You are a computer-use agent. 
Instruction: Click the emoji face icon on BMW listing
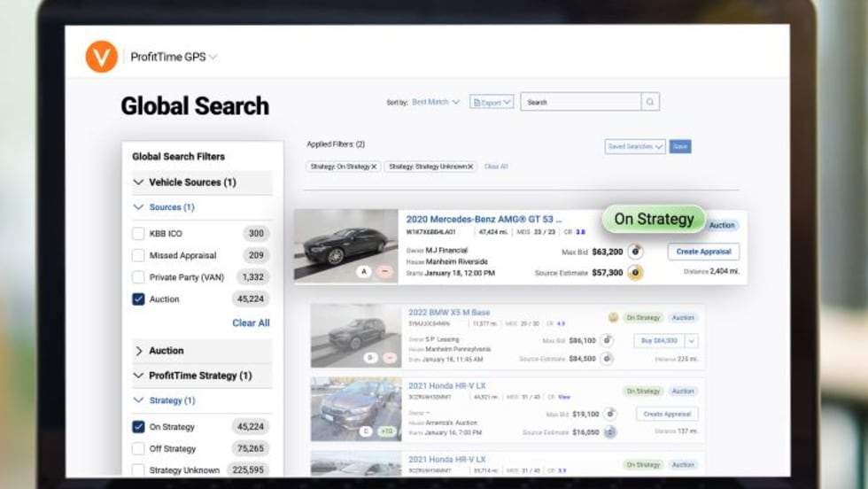coord(613,317)
